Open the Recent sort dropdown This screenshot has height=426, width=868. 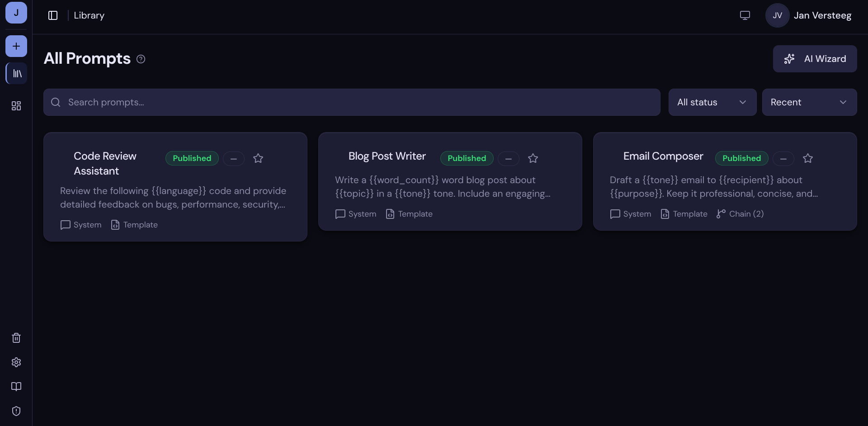tap(809, 102)
